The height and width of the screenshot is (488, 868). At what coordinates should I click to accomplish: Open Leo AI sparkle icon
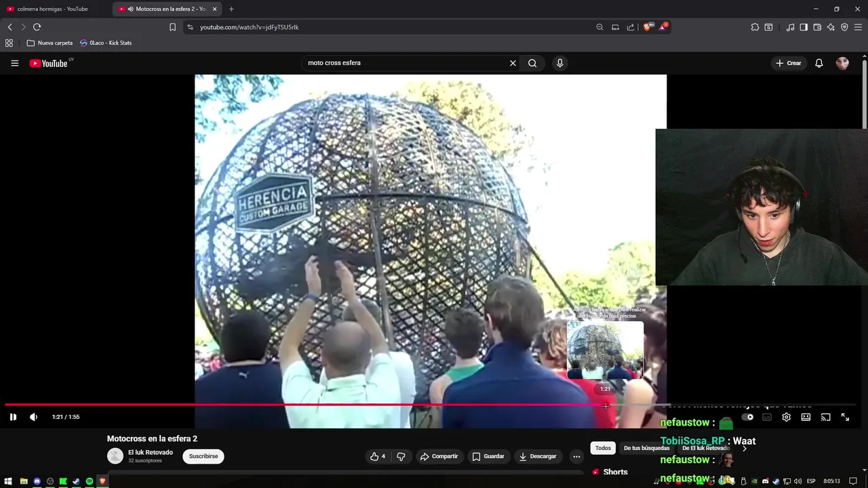[831, 27]
